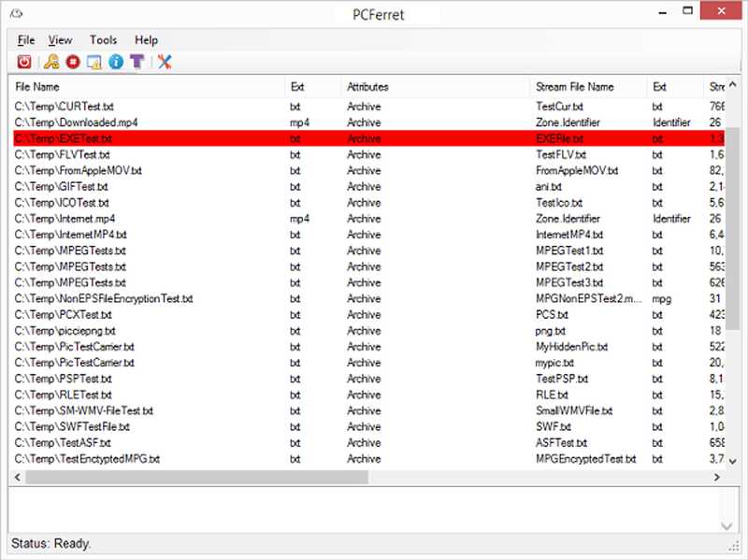Select row C:\Temp\NonEPSFileEncryptionTest.txt
Image resolution: width=748 pixels, height=560 pixels.
368,298
